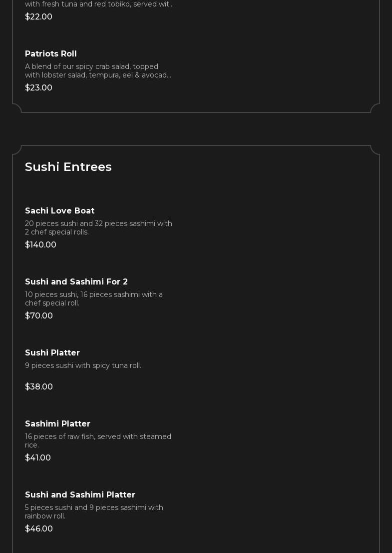Click the Sashimi Platter $41.00 price

(37, 457)
